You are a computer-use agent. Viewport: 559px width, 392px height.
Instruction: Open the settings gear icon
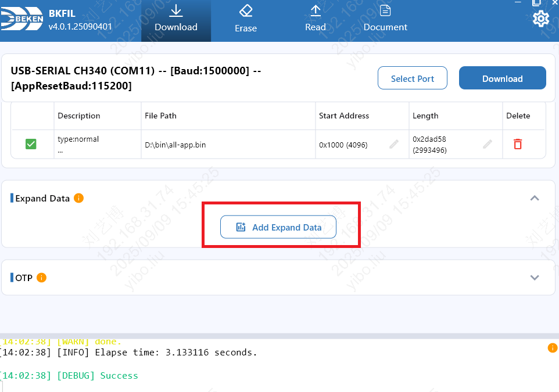[x=540, y=19]
